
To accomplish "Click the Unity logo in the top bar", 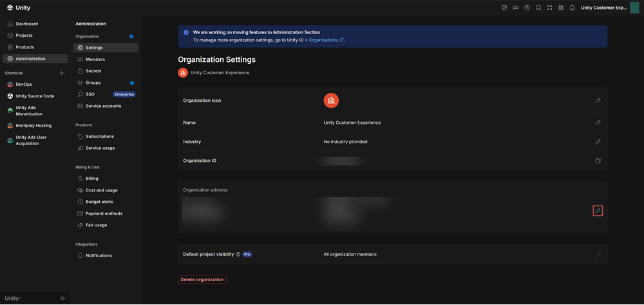I will click(19, 8).
